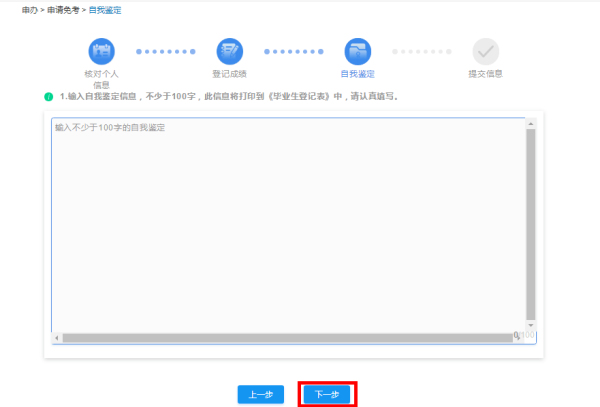Click the vertical scrollbar track in textarea
This screenshot has height=407, width=600.
pyautogui.click(x=531, y=224)
